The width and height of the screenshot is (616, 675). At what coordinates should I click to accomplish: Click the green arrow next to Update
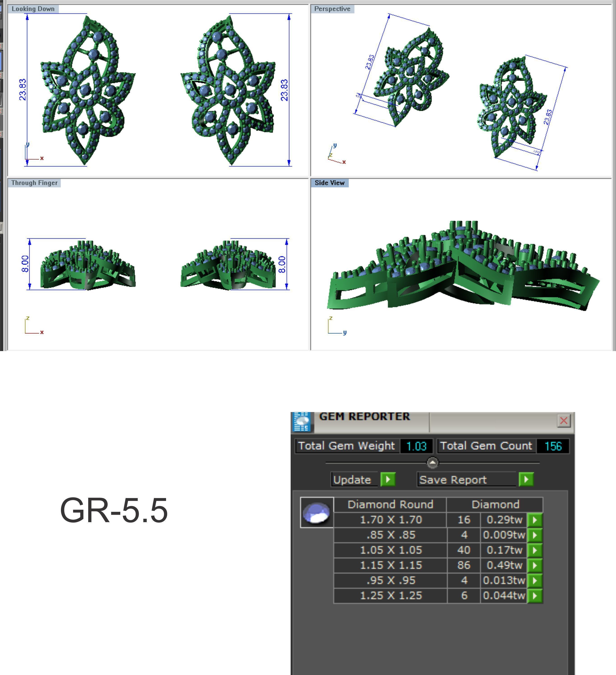tap(388, 479)
